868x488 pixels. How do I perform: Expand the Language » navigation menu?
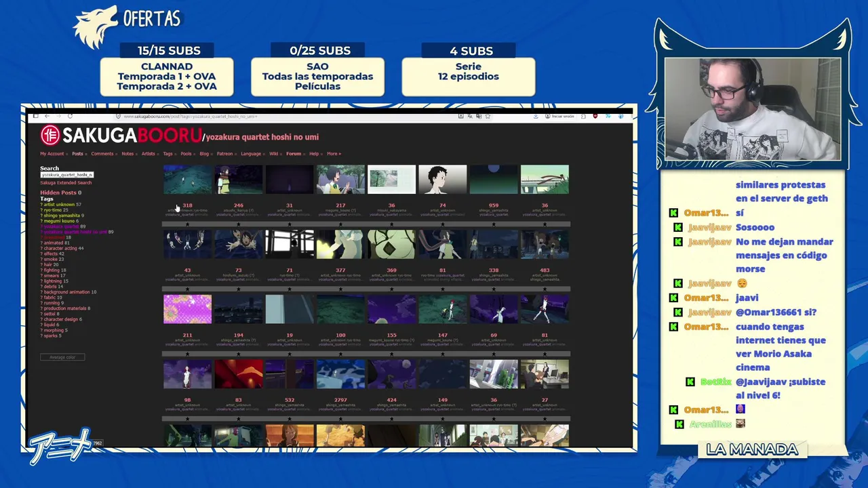click(252, 154)
